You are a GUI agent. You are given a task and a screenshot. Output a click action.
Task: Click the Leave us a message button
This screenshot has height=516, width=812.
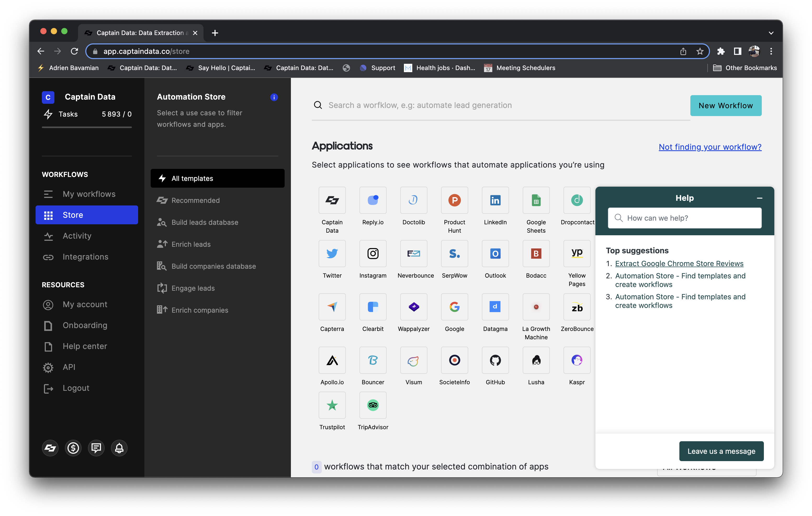tap(721, 451)
